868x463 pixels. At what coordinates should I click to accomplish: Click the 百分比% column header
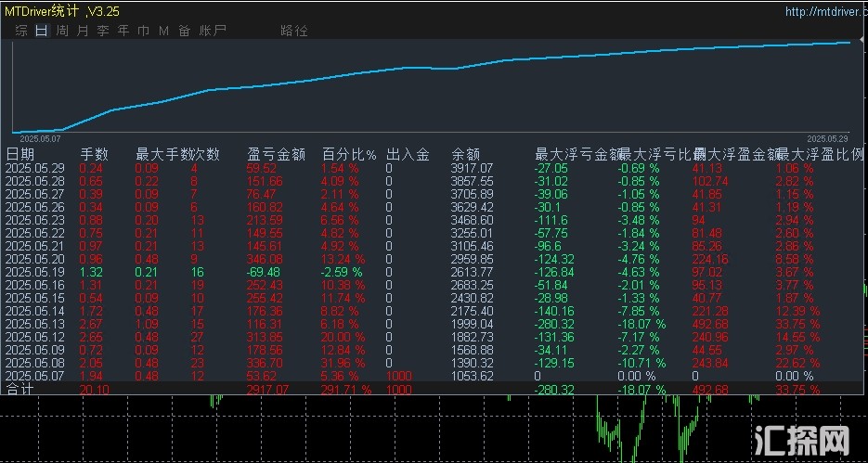(349, 154)
